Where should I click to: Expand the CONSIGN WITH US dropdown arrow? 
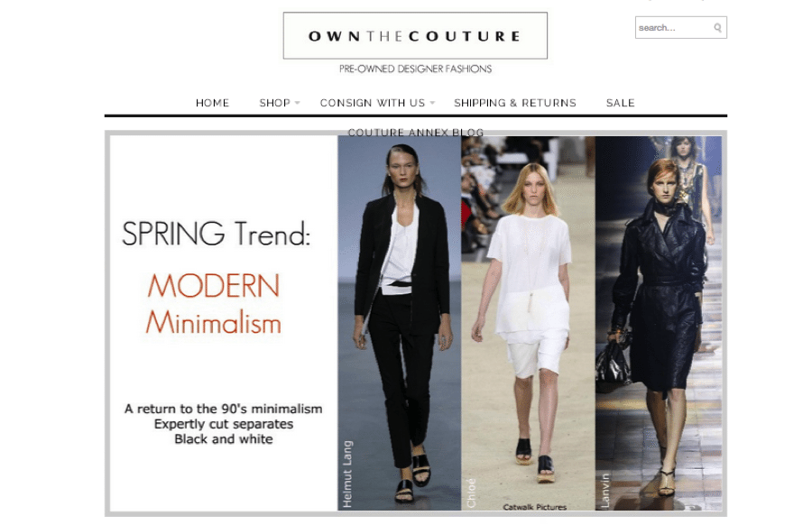432,103
